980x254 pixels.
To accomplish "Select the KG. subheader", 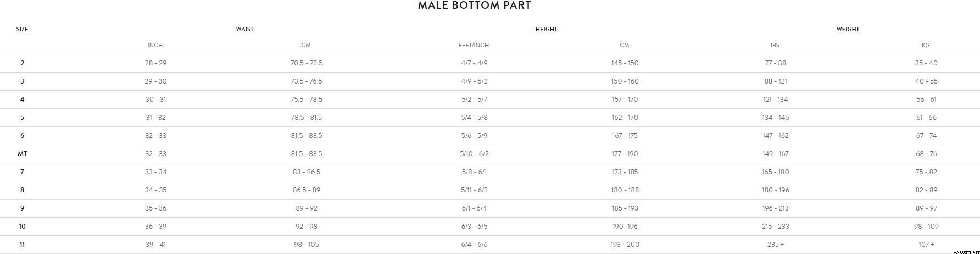I will click(926, 45).
